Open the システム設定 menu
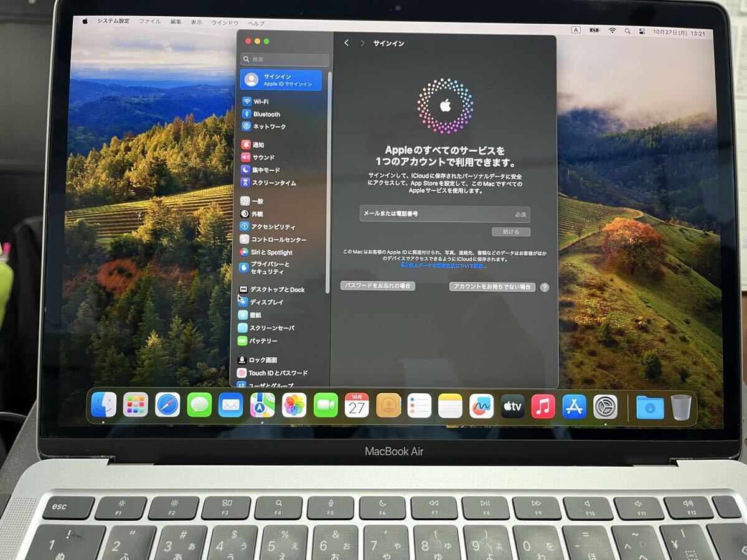The height and width of the screenshot is (560, 747). 113,21
